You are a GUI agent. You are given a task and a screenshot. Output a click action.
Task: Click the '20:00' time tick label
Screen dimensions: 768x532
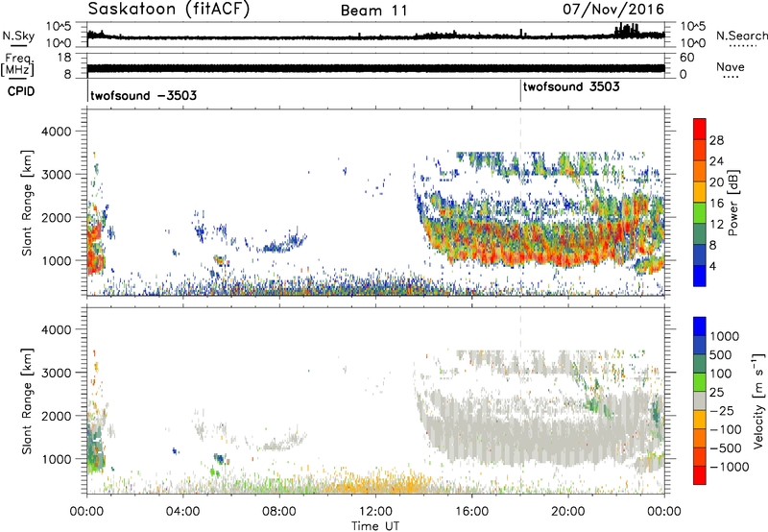[x=568, y=512]
